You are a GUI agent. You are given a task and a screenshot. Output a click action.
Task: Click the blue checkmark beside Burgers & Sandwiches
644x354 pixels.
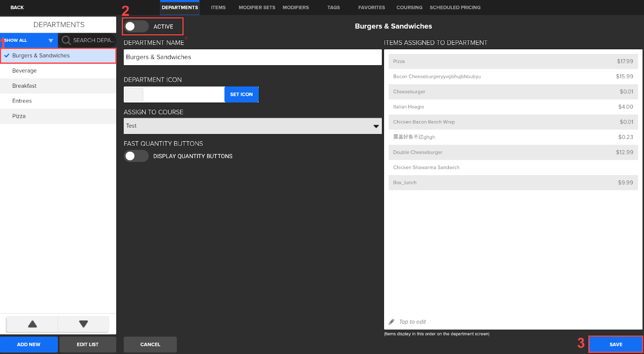7,56
